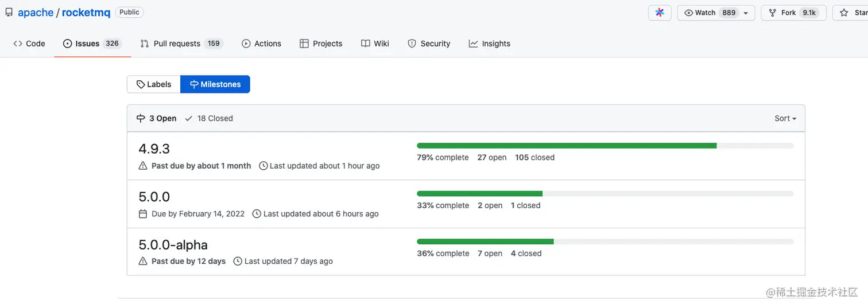
Task: Show the 18 Closed milestones
Action: pyautogui.click(x=209, y=118)
